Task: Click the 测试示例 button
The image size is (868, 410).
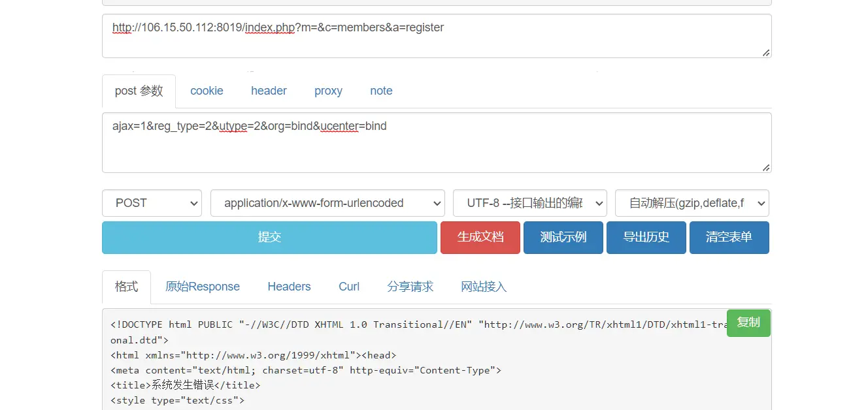Action: 563,237
